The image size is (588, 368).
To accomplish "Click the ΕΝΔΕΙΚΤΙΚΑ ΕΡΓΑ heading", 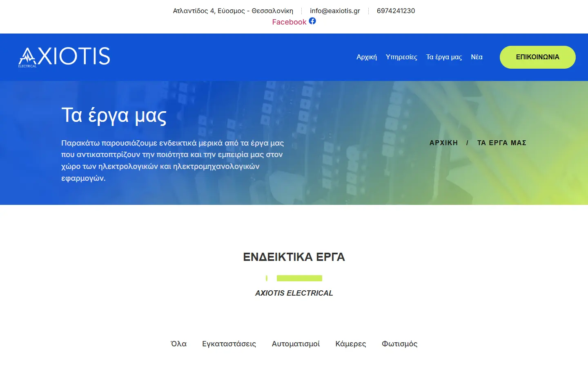I will click(294, 257).
